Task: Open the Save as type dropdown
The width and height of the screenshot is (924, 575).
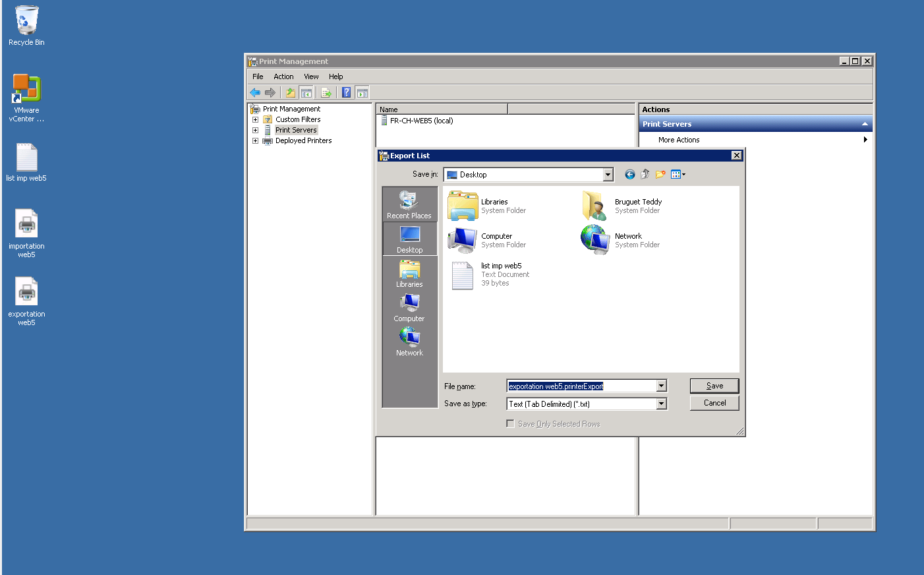Action: (661, 404)
